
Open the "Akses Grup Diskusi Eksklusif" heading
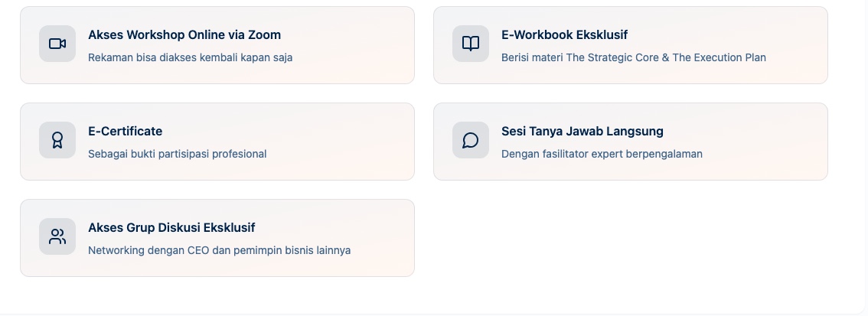point(171,227)
